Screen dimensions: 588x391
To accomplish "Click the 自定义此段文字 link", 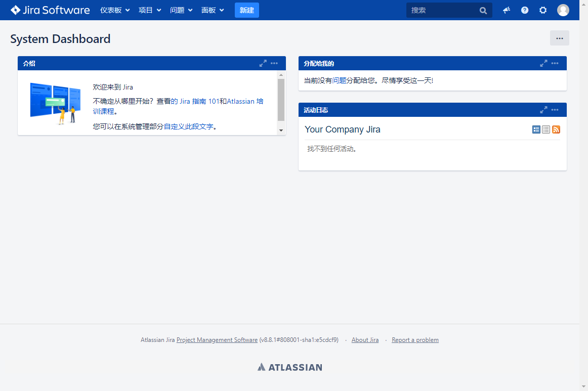I will [x=189, y=127].
